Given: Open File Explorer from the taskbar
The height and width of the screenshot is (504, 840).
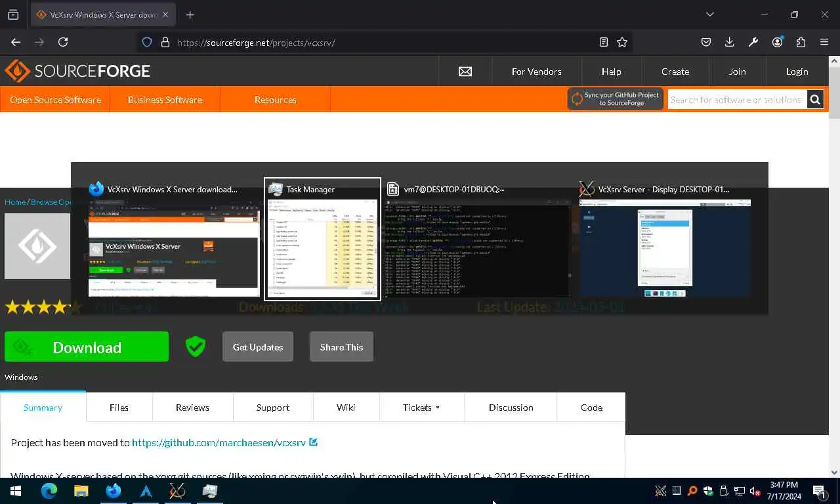Looking at the screenshot, I should [x=81, y=491].
